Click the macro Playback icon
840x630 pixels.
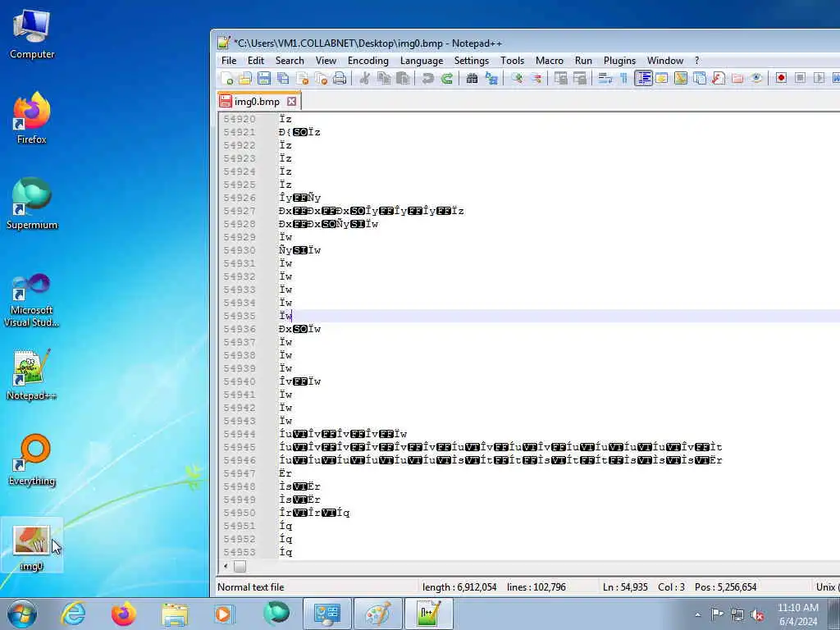point(819,79)
